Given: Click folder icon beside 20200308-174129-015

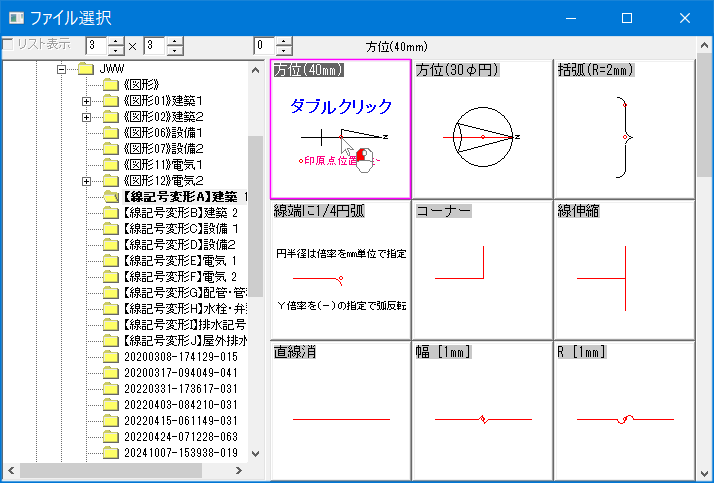Looking at the screenshot, I should 111,356.
